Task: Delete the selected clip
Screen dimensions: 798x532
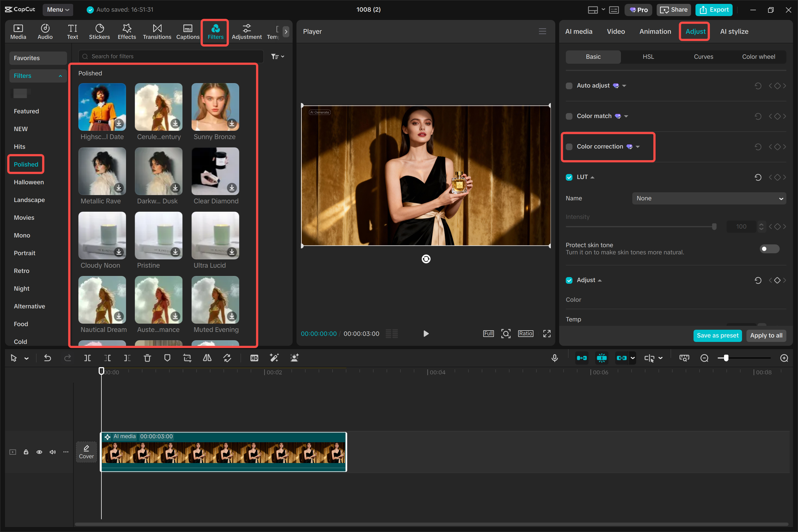Action: 147,358
